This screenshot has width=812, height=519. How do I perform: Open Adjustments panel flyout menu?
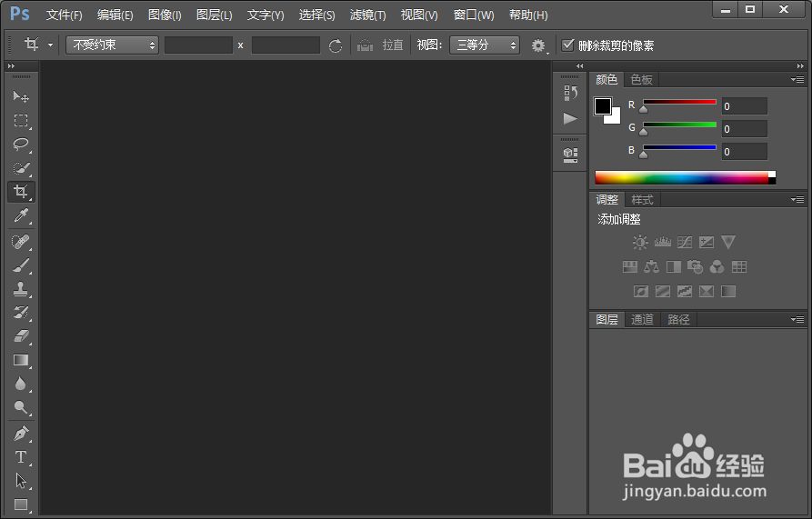pyautogui.click(x=797, y=199)
